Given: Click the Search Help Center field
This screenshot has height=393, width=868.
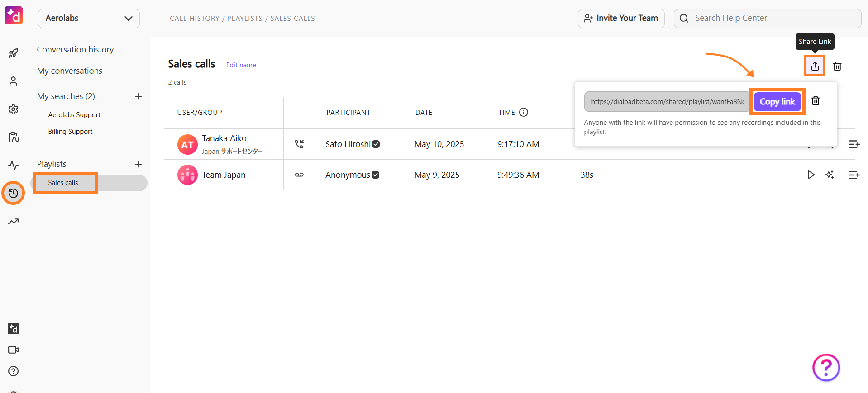Looking at the screenshot, I should pos(768,18).
